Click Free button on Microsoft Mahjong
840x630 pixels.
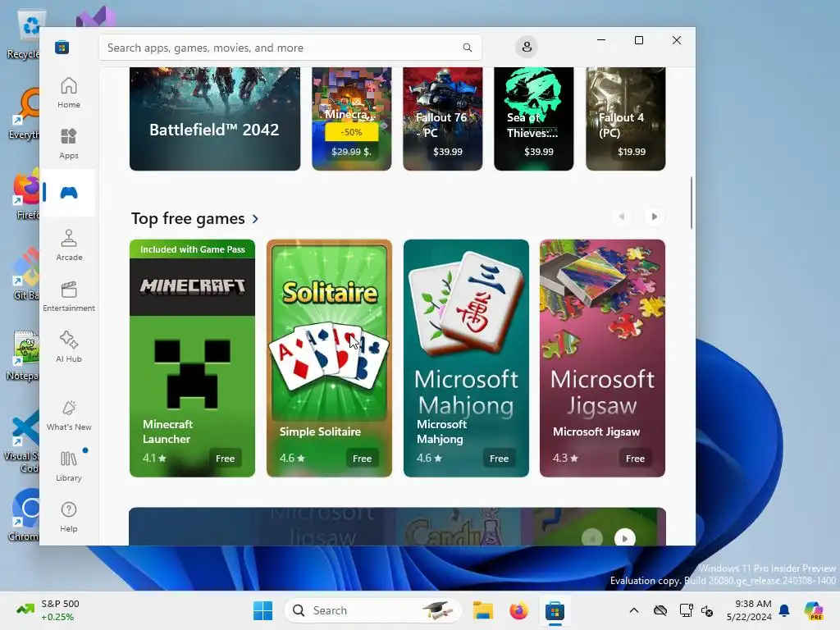(x=499, y=459)
